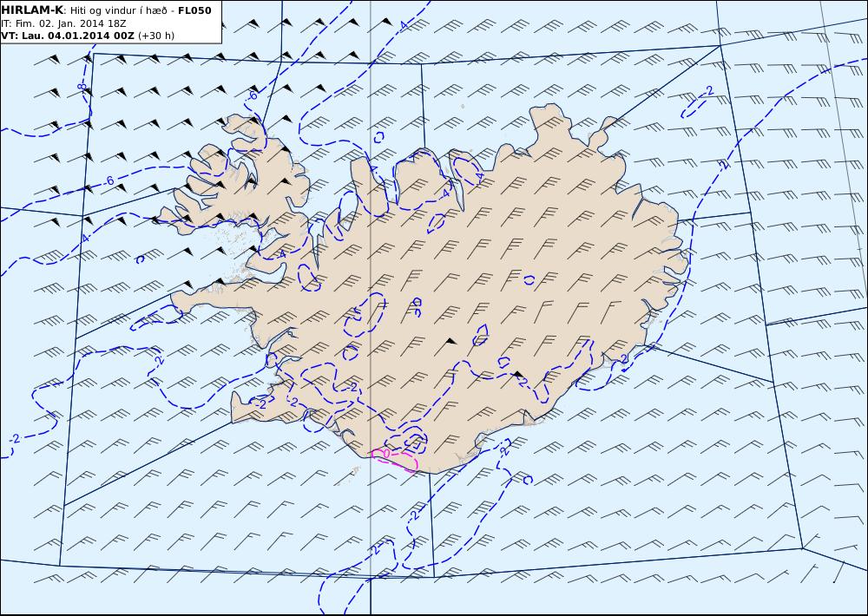Click the -8 isotherm contour label
The height and width of the screenshot is (616, 868).
[x=82, y=88]
